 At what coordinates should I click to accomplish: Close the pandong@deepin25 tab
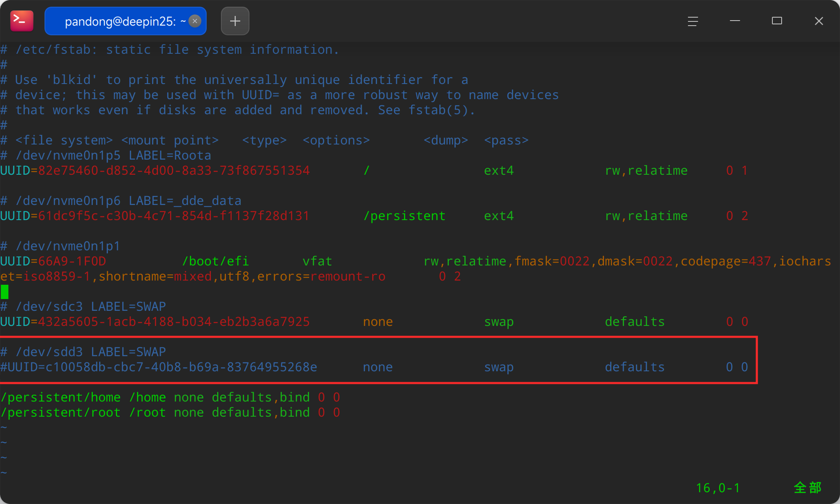point(195,21)
